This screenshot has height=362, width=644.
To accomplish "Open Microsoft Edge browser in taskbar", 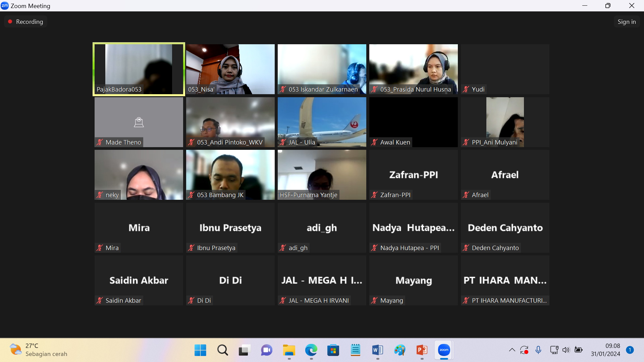I will (x=311, y=350).
